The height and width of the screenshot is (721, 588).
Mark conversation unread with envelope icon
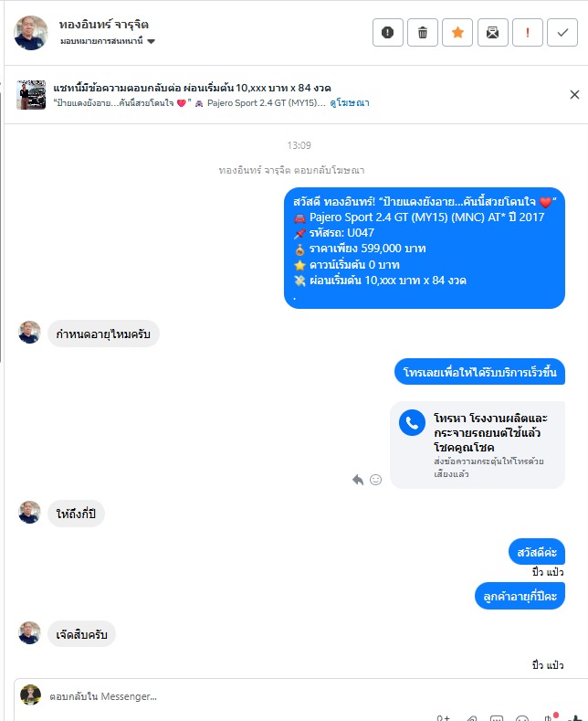coord(492,33)
